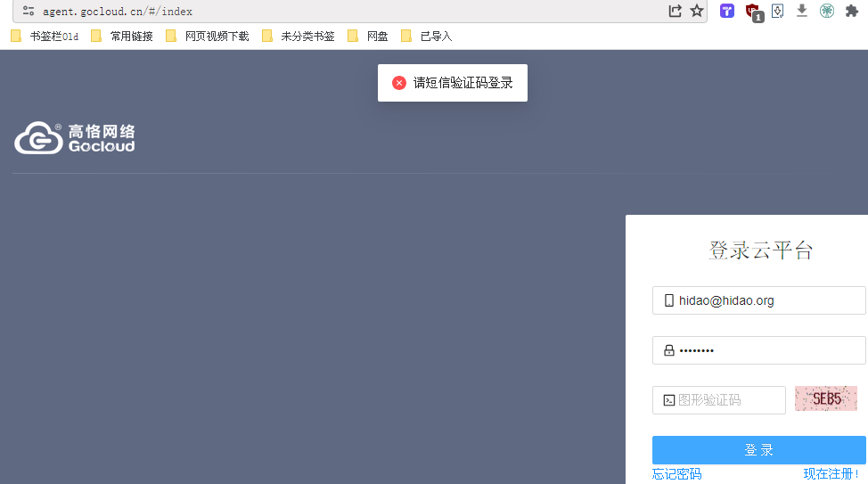
Task: Click the green circular extension icon
Action: pyautogui.click(x=826, y=11)
